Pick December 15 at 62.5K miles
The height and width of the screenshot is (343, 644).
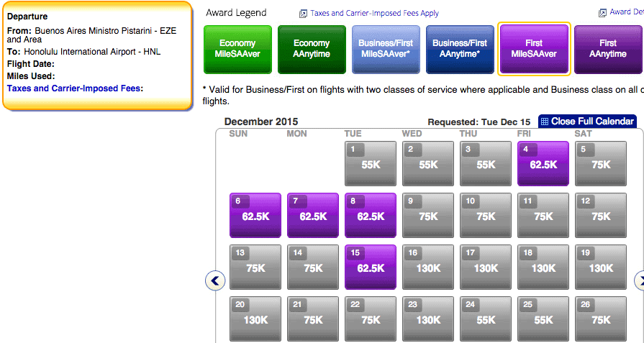point(371,267)
